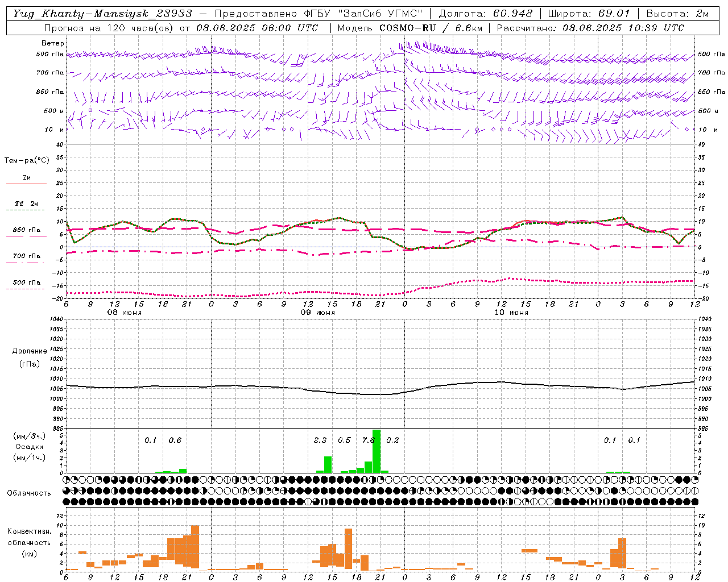Click the '0.6' precipitation total value
Image resolution: width=728 pixels, height=582 pixels.
[175, 440]
